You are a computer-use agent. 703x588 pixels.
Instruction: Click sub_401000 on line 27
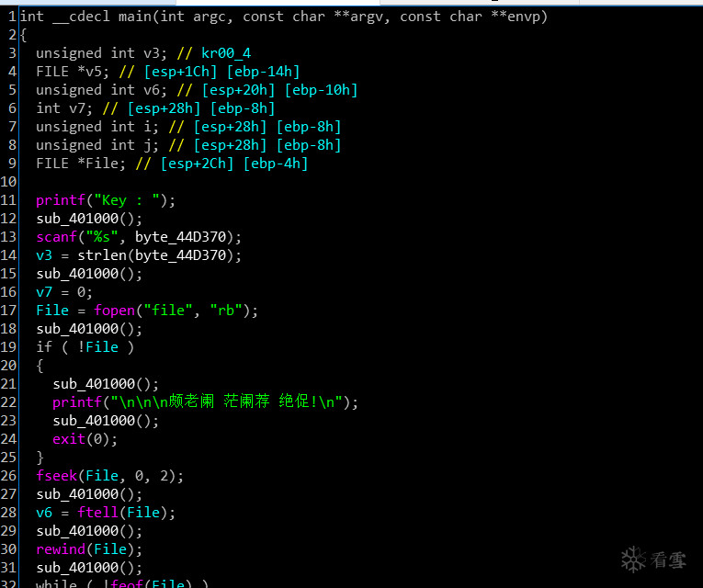click(x=77, y=494)
